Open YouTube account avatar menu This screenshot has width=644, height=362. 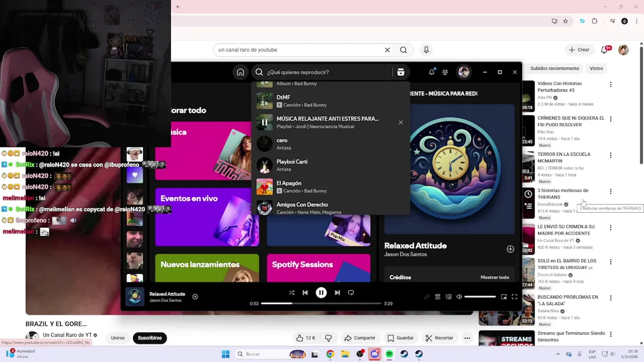click(623, 50)
